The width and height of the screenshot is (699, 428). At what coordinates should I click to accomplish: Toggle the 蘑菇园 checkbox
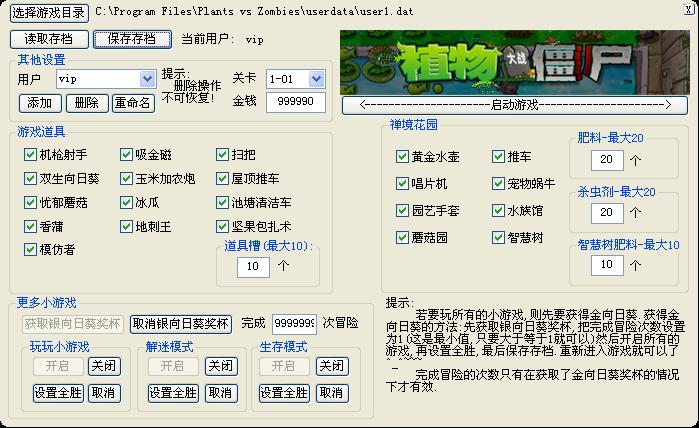[x=402, y=238]
